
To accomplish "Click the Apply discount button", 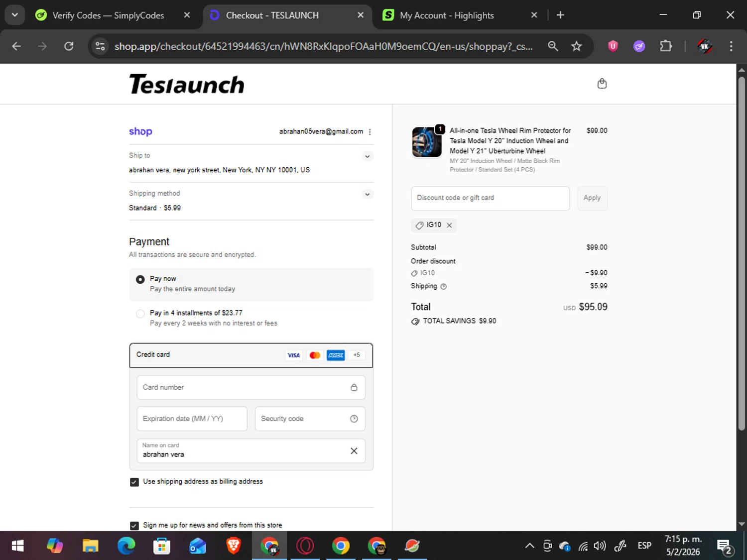I will click(592, 198).
